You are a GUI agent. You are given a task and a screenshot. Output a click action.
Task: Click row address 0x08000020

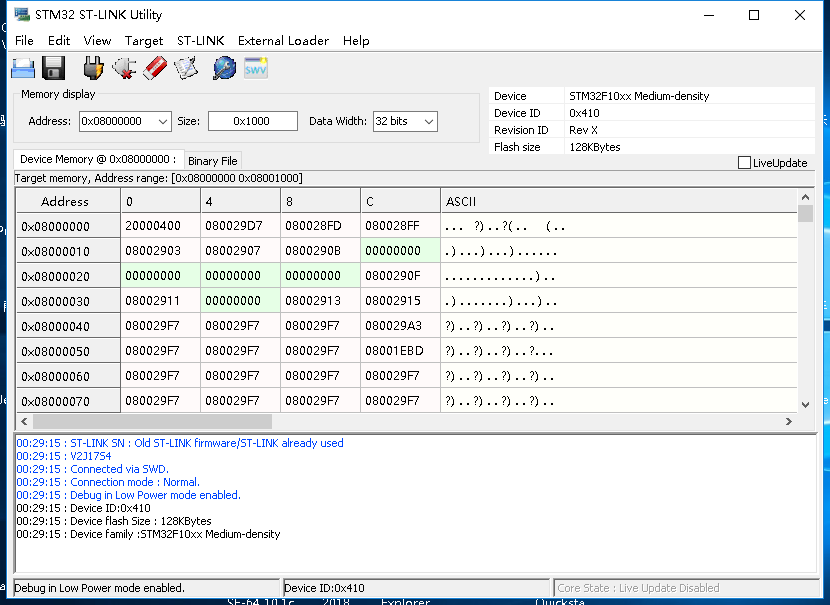[68, 276]
